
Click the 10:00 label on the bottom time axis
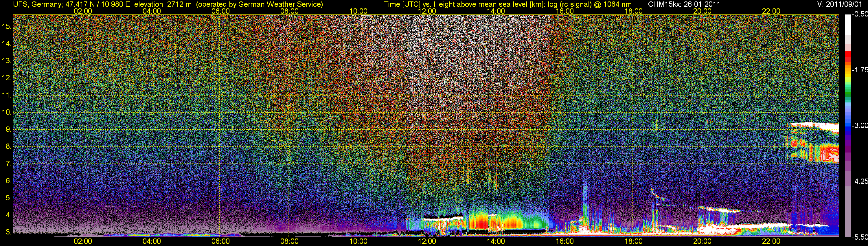tap(358, 241)
